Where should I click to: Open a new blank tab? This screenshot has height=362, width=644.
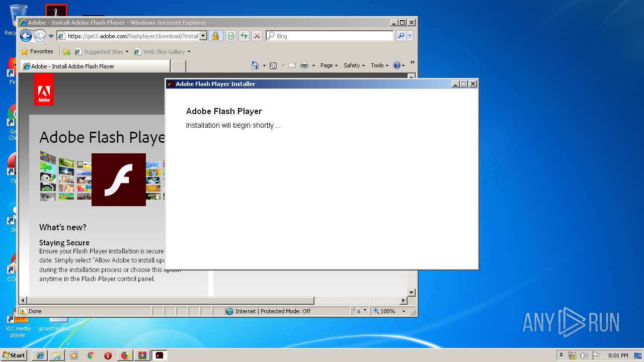point(179,66)
